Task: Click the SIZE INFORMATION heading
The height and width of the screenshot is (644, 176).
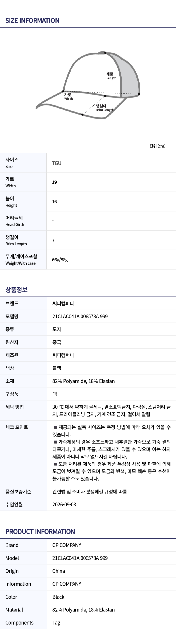Action: click(32, 21)
